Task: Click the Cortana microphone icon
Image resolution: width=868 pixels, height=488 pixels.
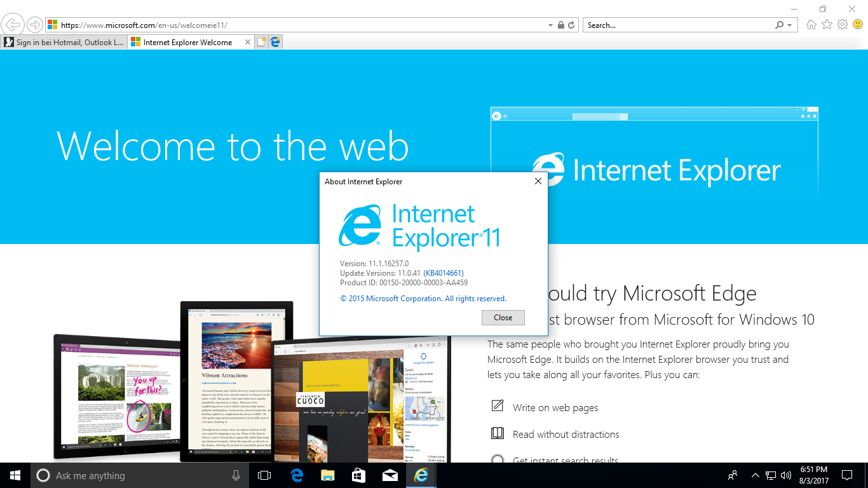Action: click(x=236, y=475)
